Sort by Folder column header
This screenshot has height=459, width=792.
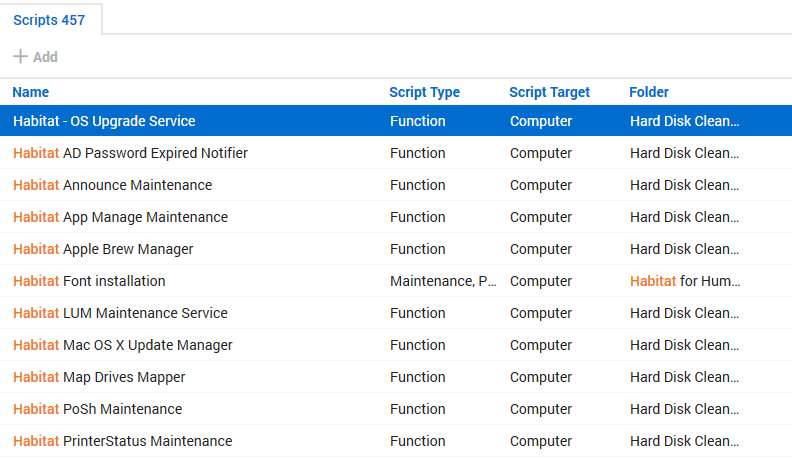[x=649, y=92]
